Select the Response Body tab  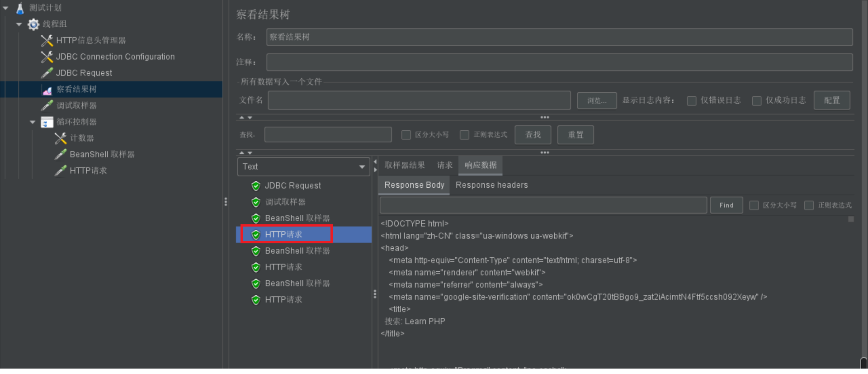[x=414, y=185]
